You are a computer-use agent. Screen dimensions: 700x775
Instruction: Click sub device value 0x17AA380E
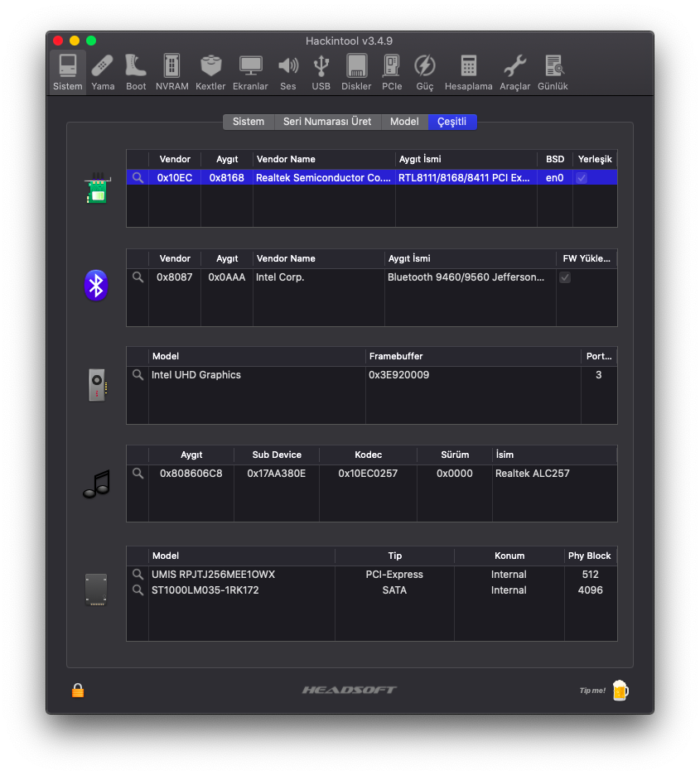(277, 474)
